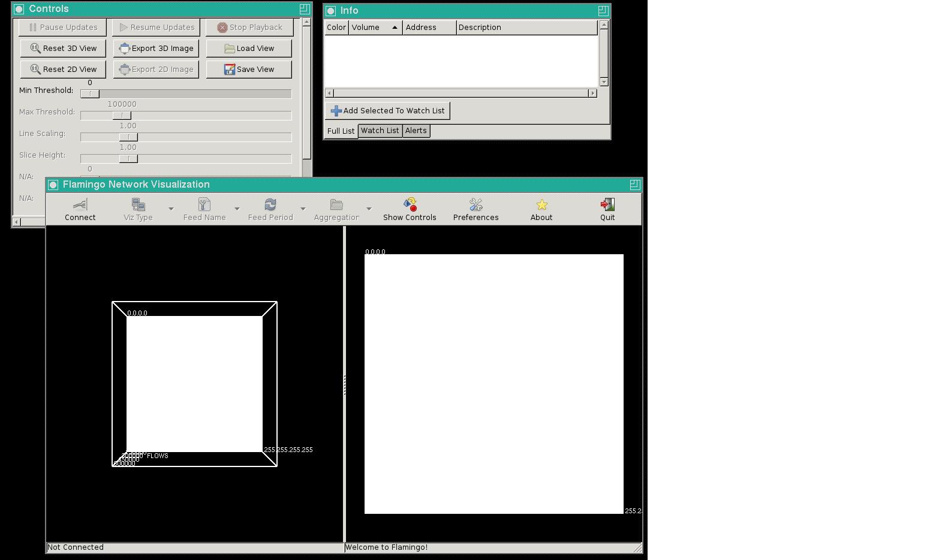939x560 pixels.
Task: Click the Max Threshold slider handle
Action: coord(122,116)
